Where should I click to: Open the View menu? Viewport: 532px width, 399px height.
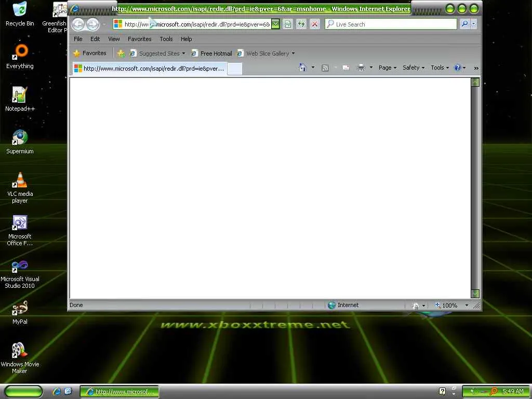(x=114, y=39)
